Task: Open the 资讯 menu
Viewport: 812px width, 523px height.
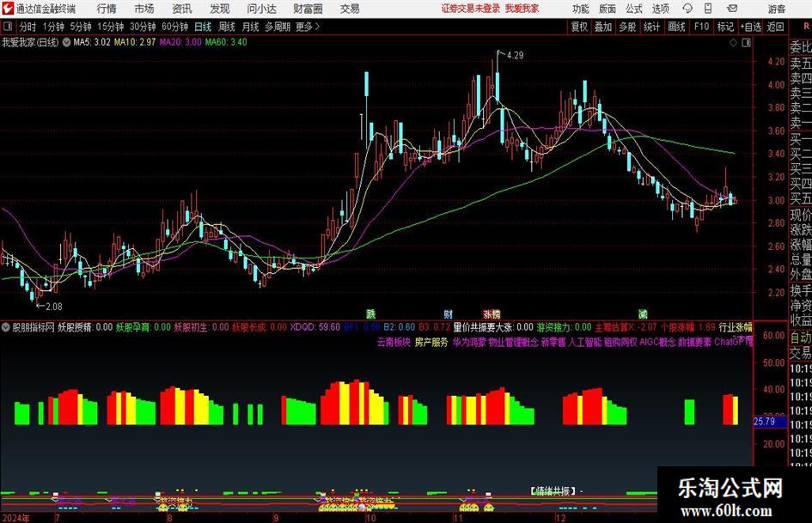Action: (182, 9)
